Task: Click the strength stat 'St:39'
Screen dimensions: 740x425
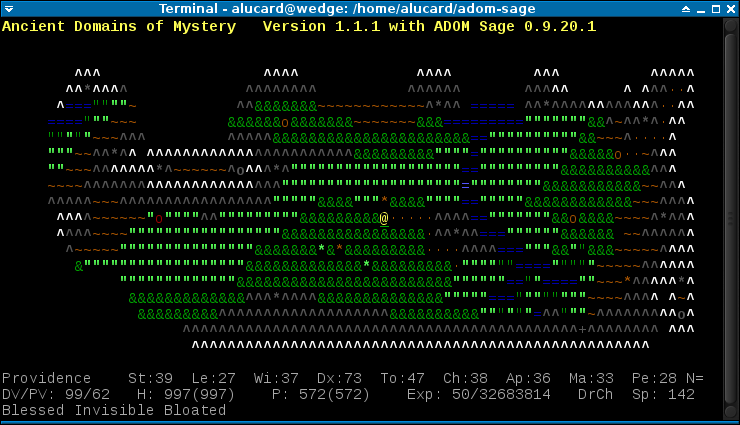Action: click(151, 378)
